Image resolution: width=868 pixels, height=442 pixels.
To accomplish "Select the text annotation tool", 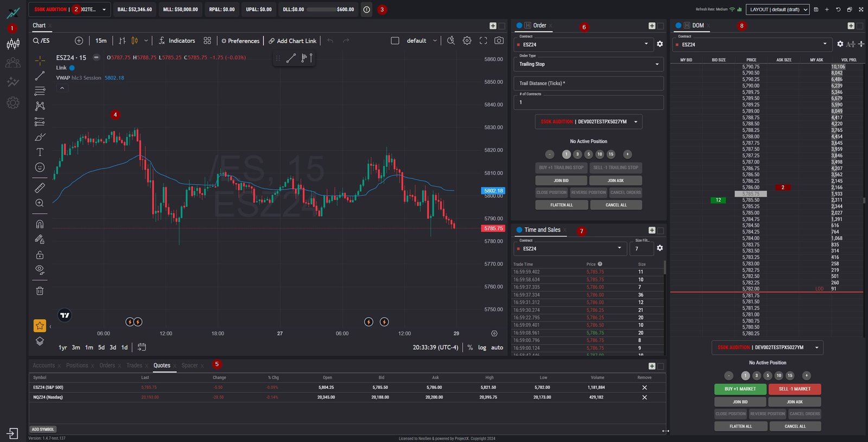I will pyautogui.click(x=40, y=152).
